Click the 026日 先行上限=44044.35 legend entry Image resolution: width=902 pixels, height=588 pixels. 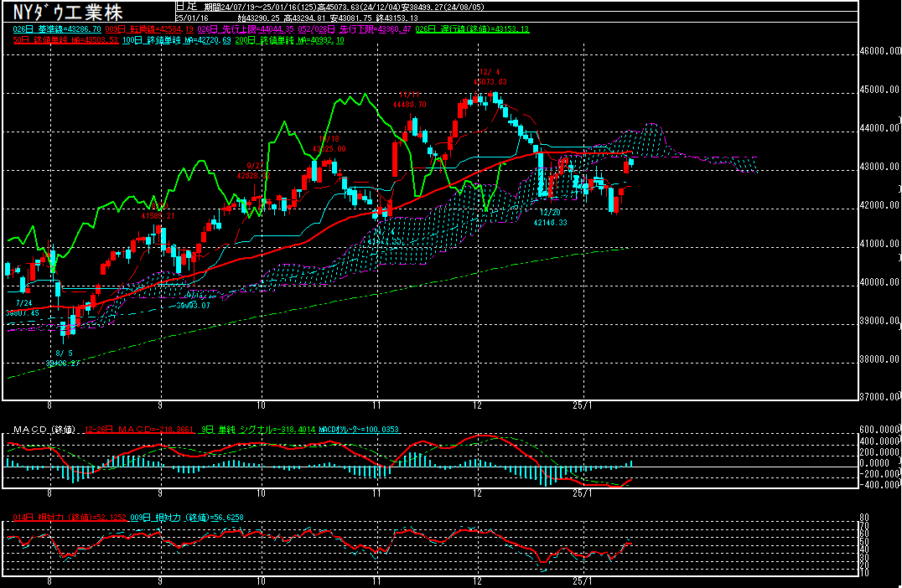(246, 28)
